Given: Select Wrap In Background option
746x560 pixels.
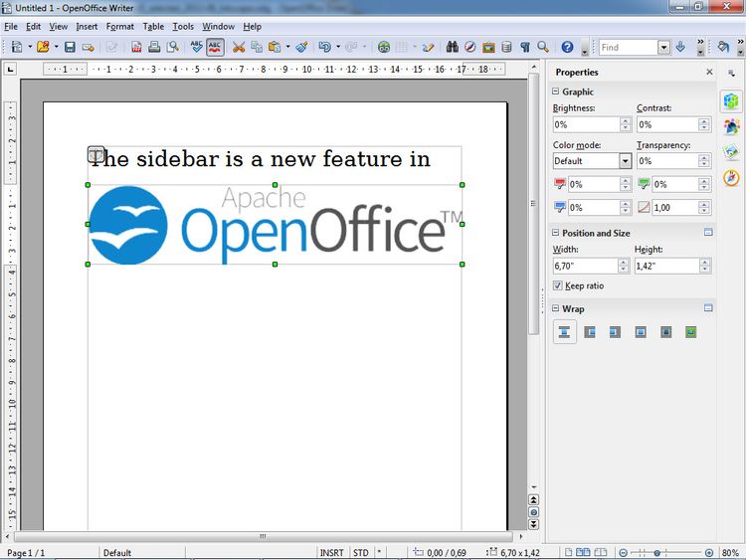Looking at the screenshot, I should 691,332.
